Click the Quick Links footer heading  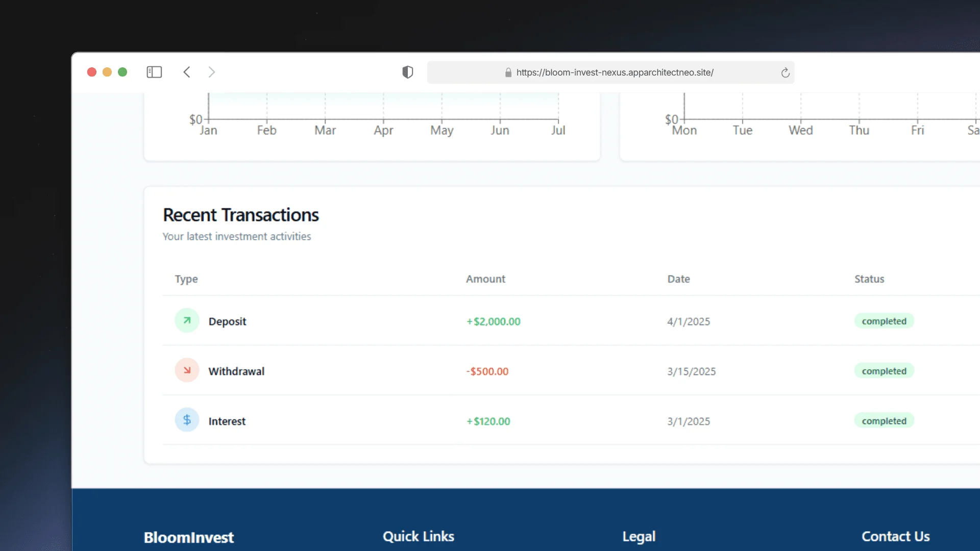click(x=418, y=536)
